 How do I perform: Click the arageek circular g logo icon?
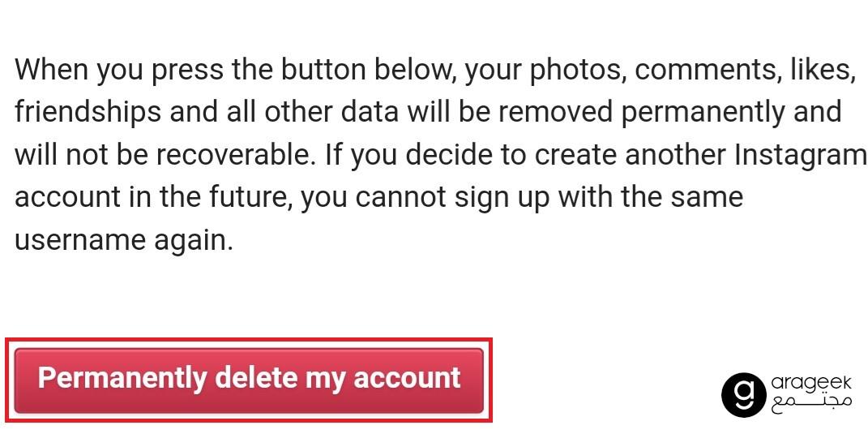[744, 394]
